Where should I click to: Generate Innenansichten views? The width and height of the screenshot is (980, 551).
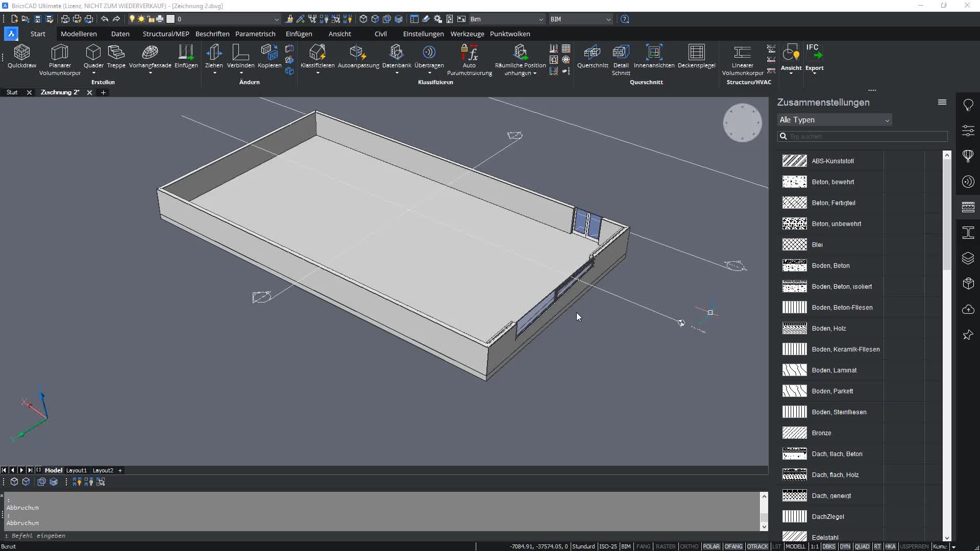[x=654, y=56]
